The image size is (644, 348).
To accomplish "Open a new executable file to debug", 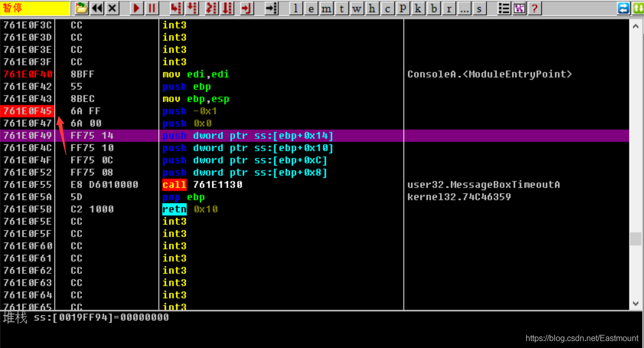I will click(81, 8).
